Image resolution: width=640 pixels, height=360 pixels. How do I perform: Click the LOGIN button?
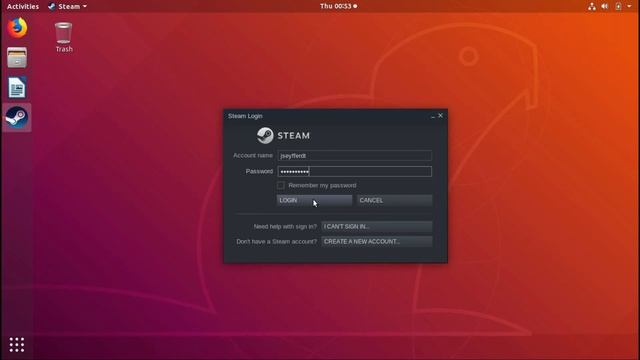[x=314, y=200]
